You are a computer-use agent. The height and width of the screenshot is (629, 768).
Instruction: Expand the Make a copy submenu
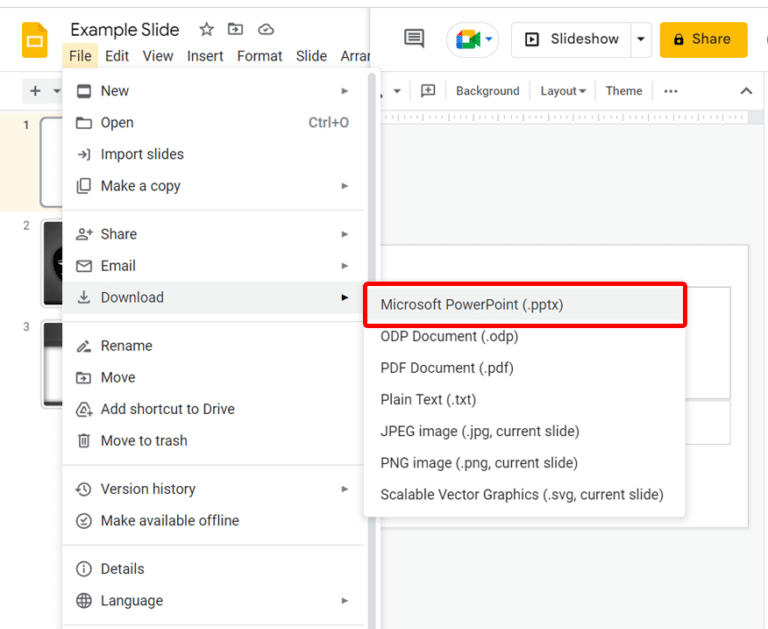click(214, 186)
